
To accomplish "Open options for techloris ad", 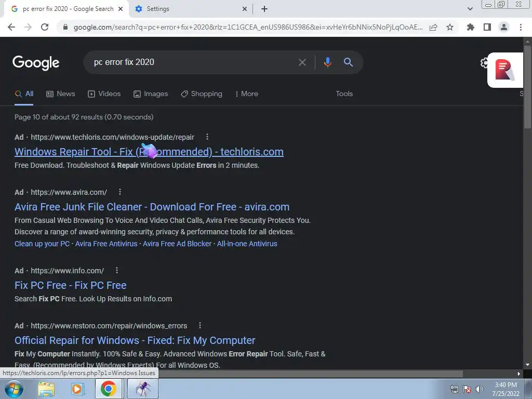I will (207, 137).
